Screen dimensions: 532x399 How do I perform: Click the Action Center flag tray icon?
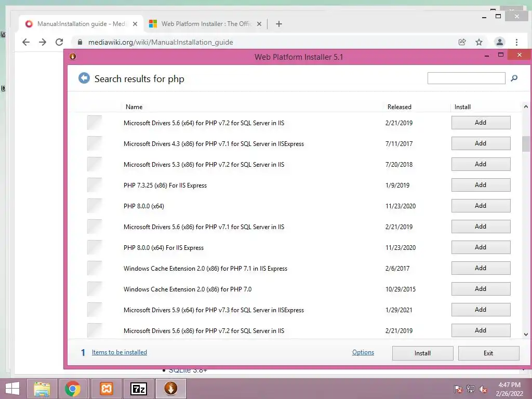(458, 389)
